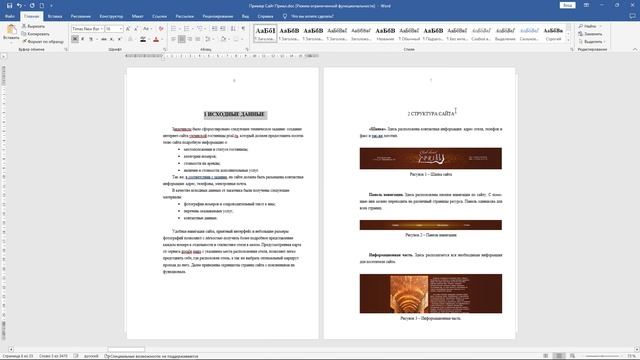Open the Change Case (Аа) dropdown
The image size is (640, 360).
(x=147, y=29)
